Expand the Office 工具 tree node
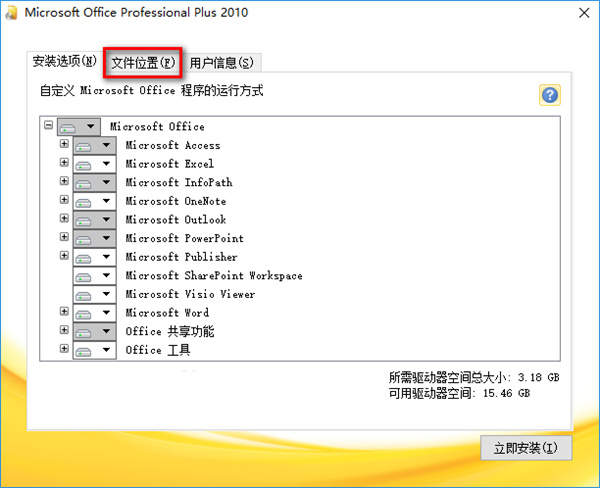 pyautogui.click(x=64, y=349)
